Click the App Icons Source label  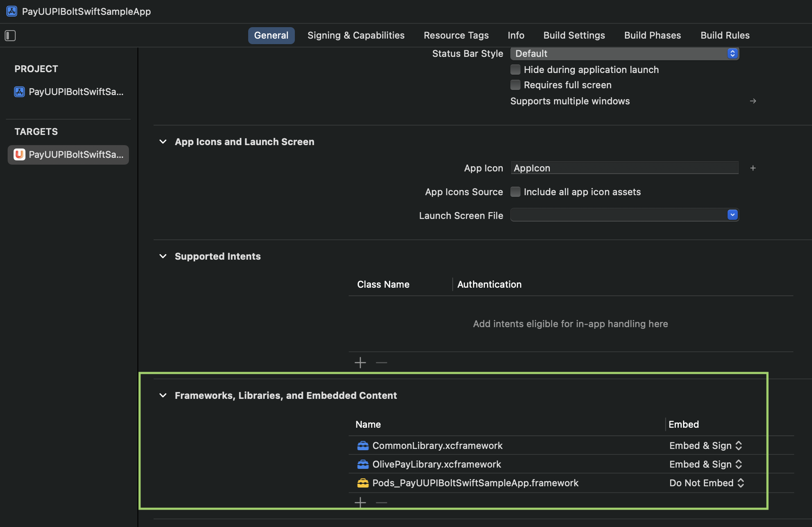coord(464,192)
